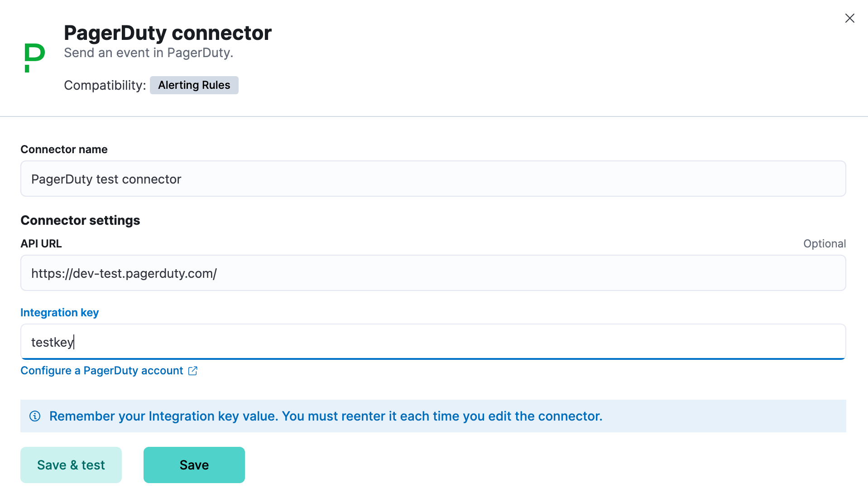Click the Send an event in PagerDuty subtitle
Viewport: 868px width, 489px height.
coord(148,53)
